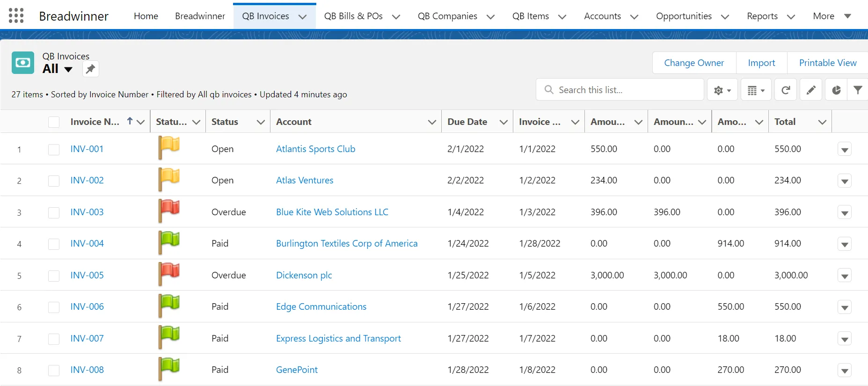Click the yellow flag for INV-002
868x386 pixels.
tap(169, 180)
